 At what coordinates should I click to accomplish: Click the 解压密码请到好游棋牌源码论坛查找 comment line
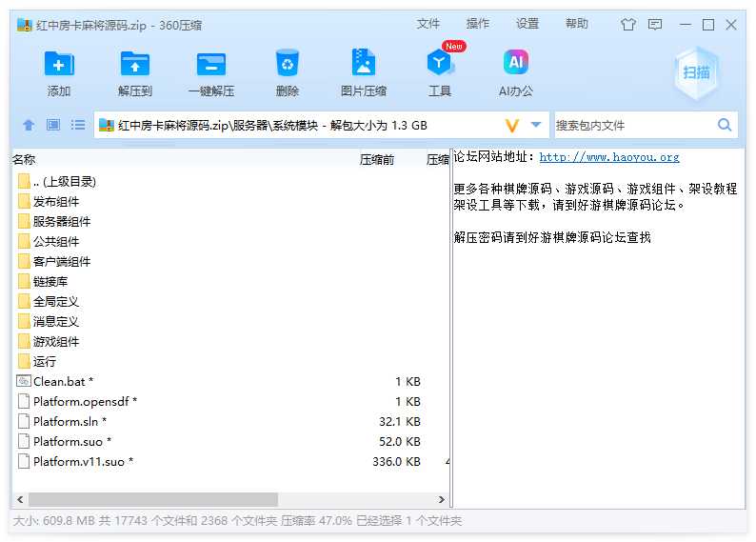pyautogui.click(x=552, y=237)
